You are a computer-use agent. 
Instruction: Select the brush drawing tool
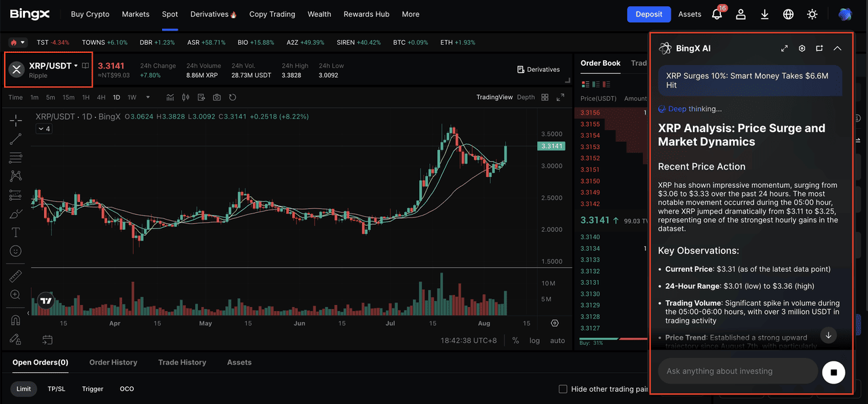pyautogui.click(x=16, y=214)
